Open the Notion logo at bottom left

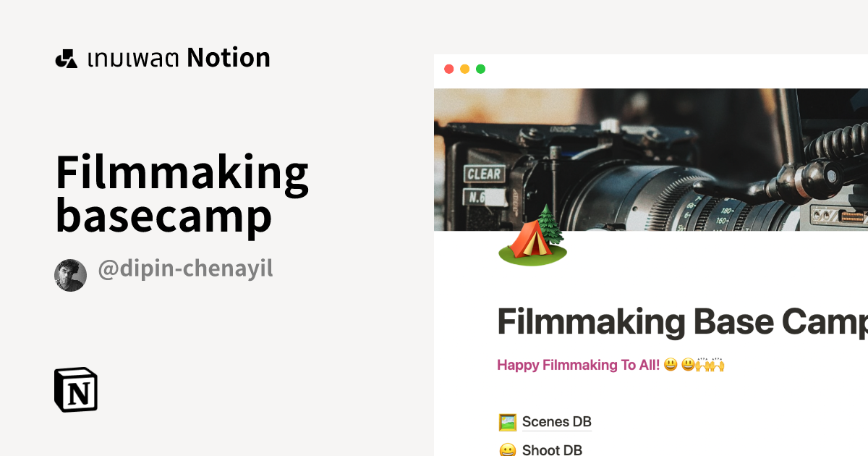[77, 391]
